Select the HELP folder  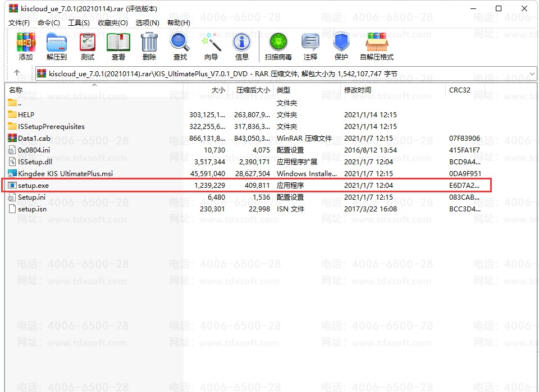(26, 114)
